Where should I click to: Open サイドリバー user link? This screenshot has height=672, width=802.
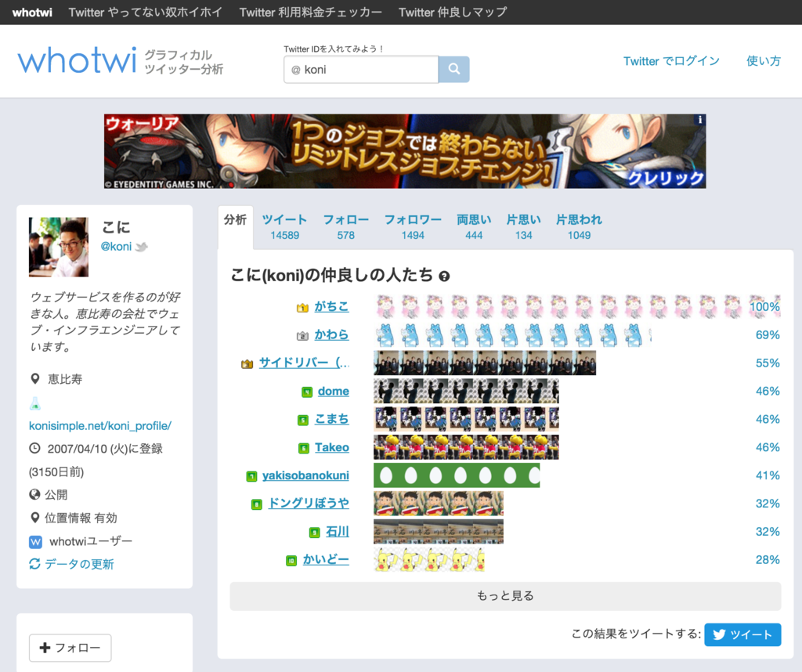point(305,363)
